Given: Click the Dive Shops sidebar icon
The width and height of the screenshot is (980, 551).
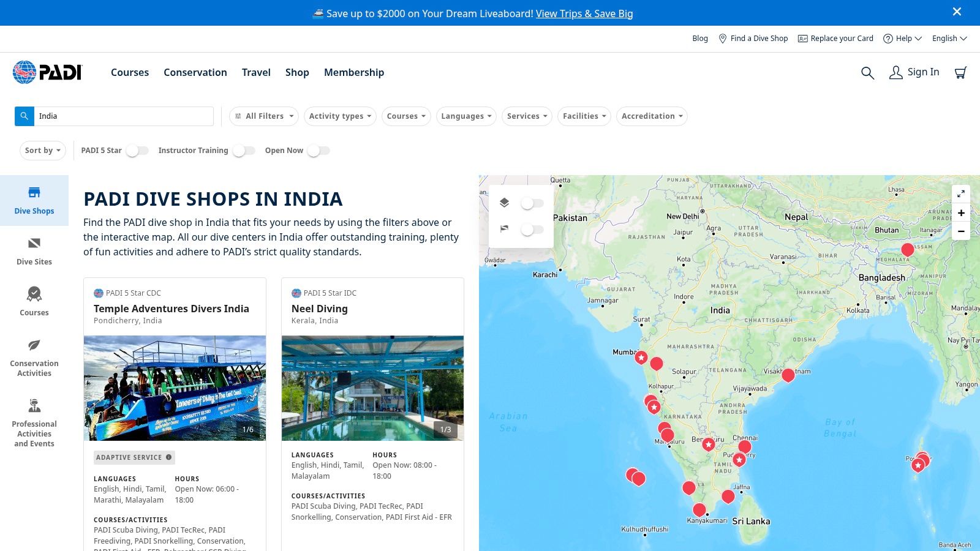Looking at the screenshot, I should point(34,200).
